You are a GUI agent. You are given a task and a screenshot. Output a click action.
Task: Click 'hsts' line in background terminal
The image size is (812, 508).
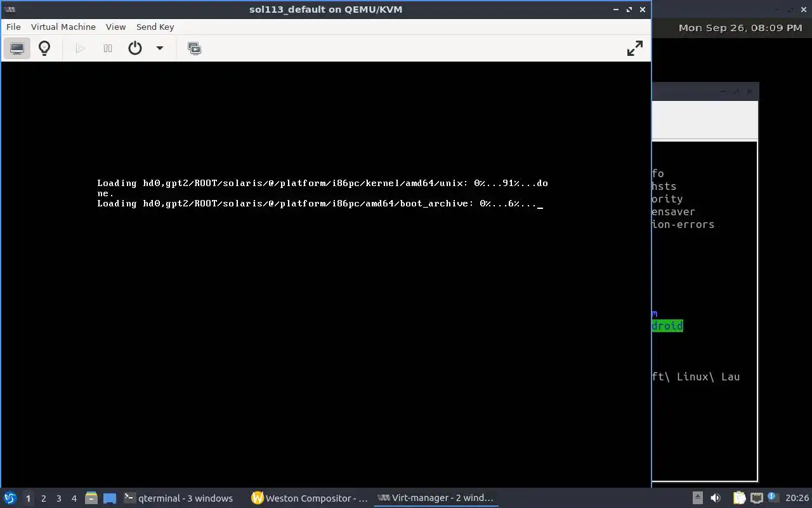(x=664, y=186)
